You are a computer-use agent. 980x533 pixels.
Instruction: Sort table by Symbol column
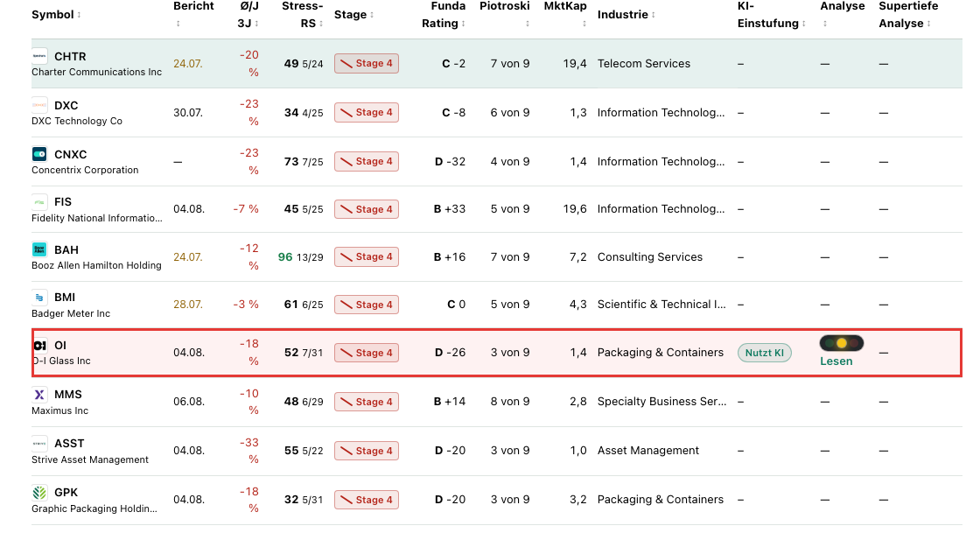pyautogui.click(x=56, y=14)
